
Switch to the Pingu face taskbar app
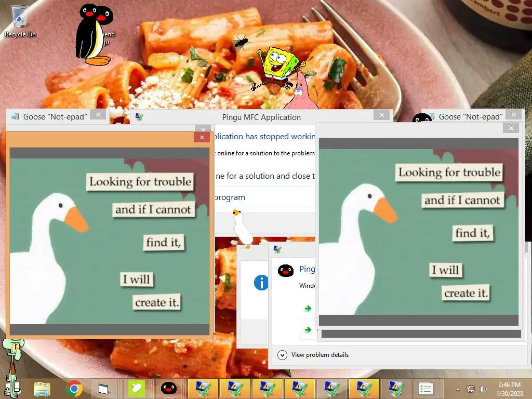pyautogui.click(x=169, y=389)
